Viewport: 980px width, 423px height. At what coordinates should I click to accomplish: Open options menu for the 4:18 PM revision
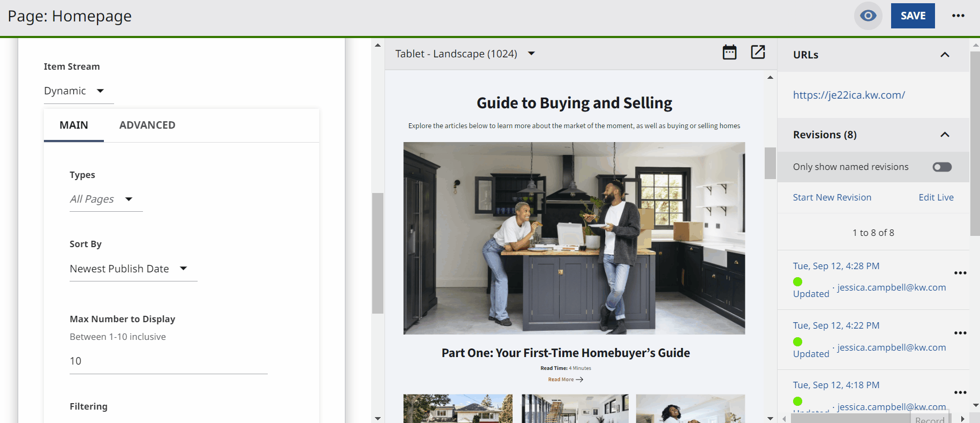960,392
